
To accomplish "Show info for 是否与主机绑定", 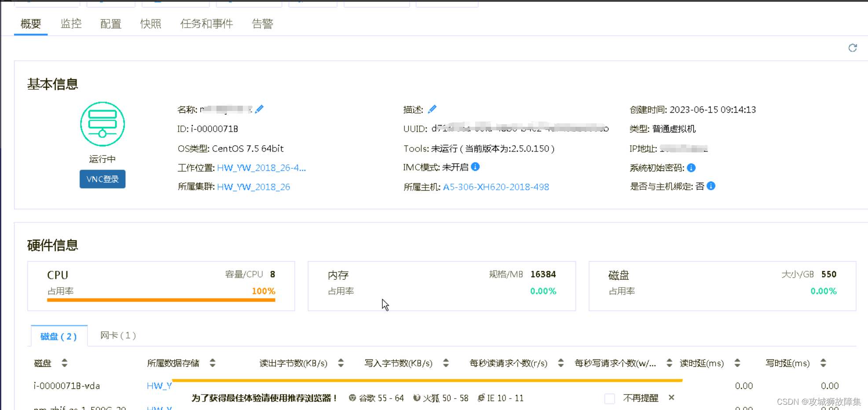I will coord(711,186).
